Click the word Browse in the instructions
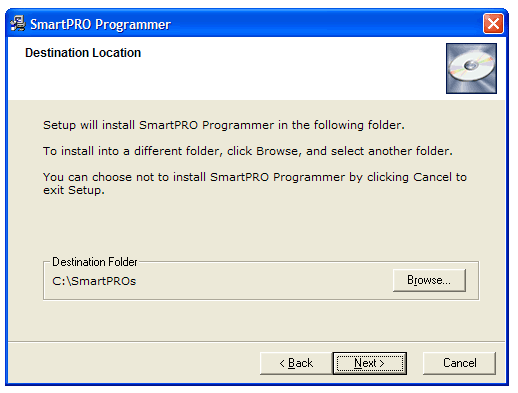Screen dimensions: 518x393 (277, 151)
